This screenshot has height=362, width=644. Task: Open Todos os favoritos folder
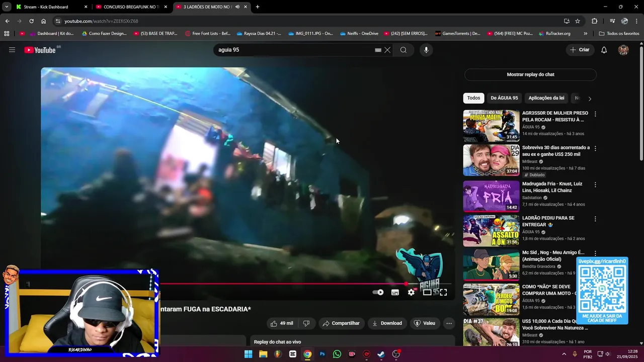point(619,34)
